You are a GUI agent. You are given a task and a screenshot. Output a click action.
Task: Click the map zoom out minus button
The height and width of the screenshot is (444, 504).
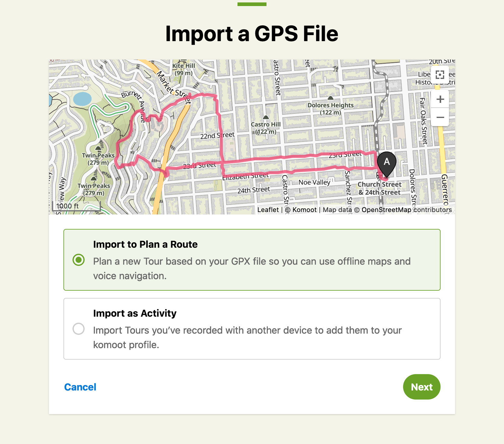440,117
